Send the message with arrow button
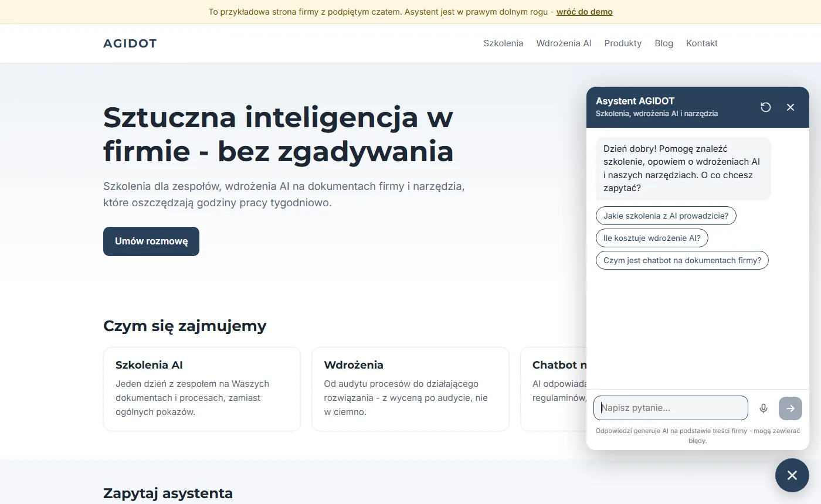 point(791,408)
